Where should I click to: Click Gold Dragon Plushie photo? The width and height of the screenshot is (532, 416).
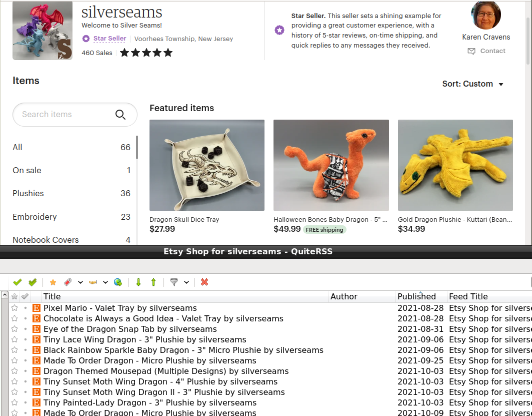point(455,165)
